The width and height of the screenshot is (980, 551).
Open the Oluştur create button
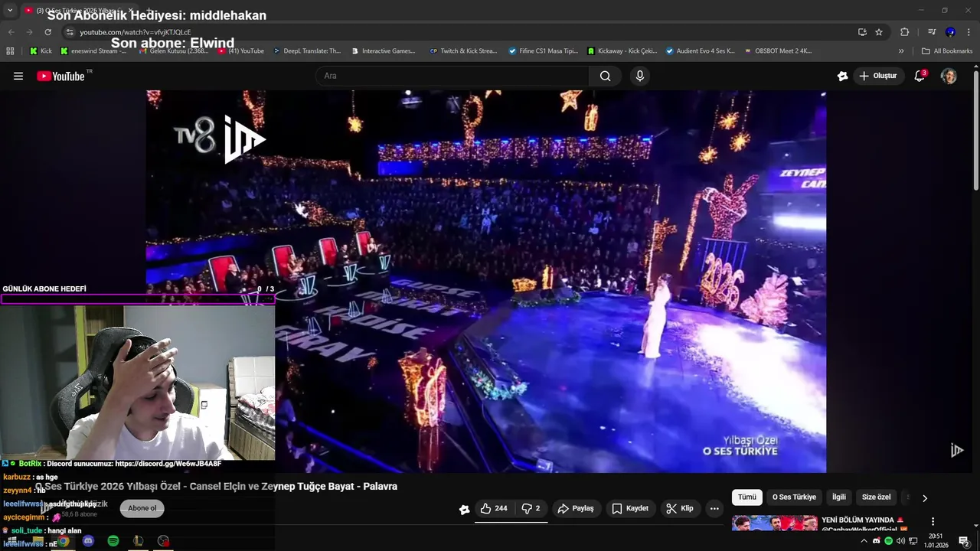pyautogui.click(x=877, y=76)
